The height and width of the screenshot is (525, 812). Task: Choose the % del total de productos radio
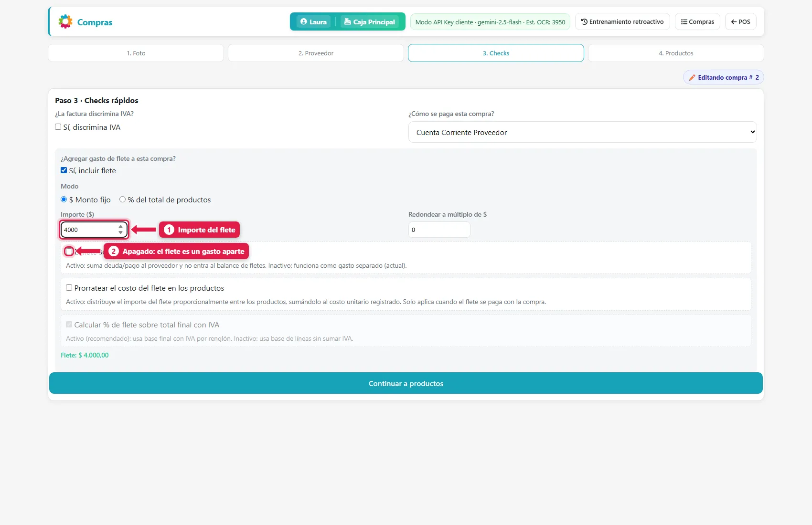coord(123,199)
